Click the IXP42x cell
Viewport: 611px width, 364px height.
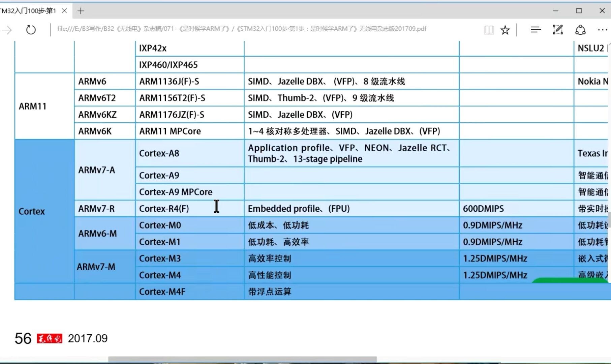point(190,48)
